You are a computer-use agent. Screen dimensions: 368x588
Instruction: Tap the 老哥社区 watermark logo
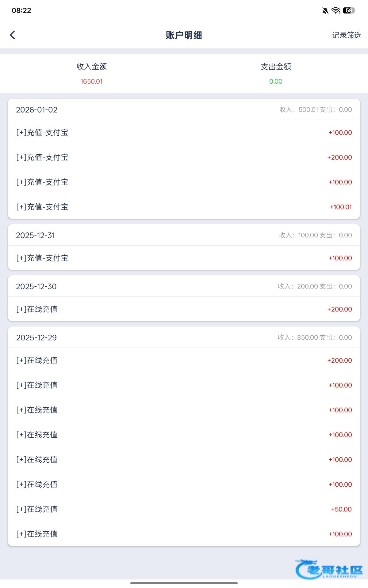click(x=329, y=569)
